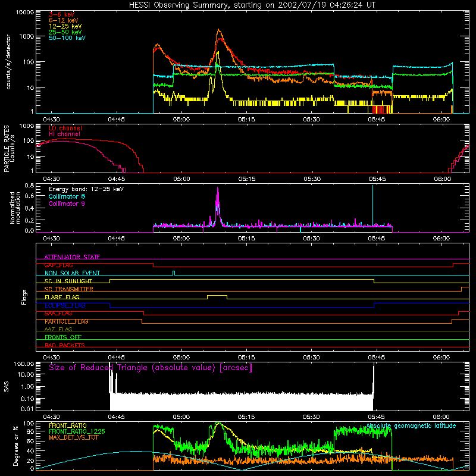This screenshot has height=476, width=476.
Task: Click the ATTENUATOR_STATE flag label
Action: (x=72, y=257)
